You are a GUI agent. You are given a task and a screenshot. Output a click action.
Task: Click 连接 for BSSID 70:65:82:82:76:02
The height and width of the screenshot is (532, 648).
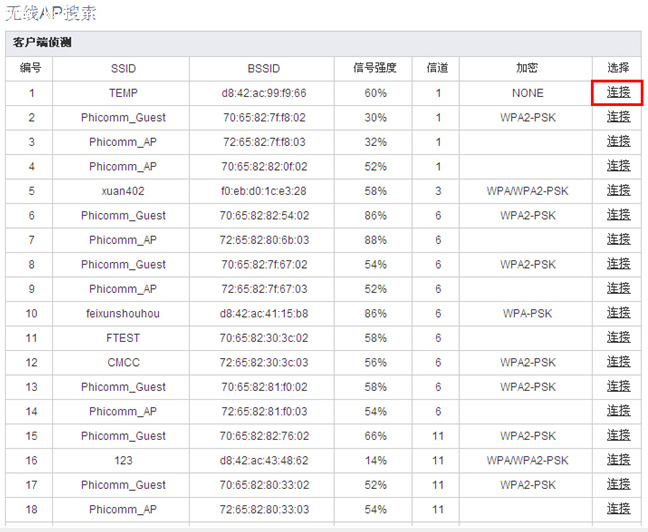tap(618, 436)
